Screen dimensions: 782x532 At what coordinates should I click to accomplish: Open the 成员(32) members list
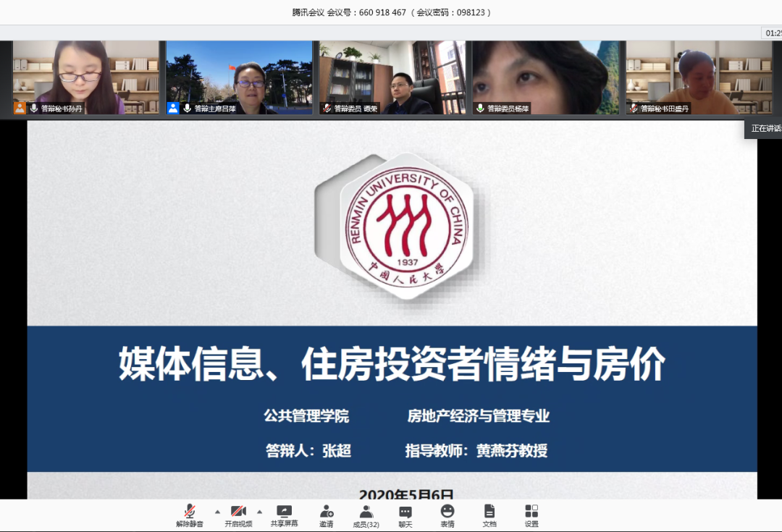(x=366, y=515)
